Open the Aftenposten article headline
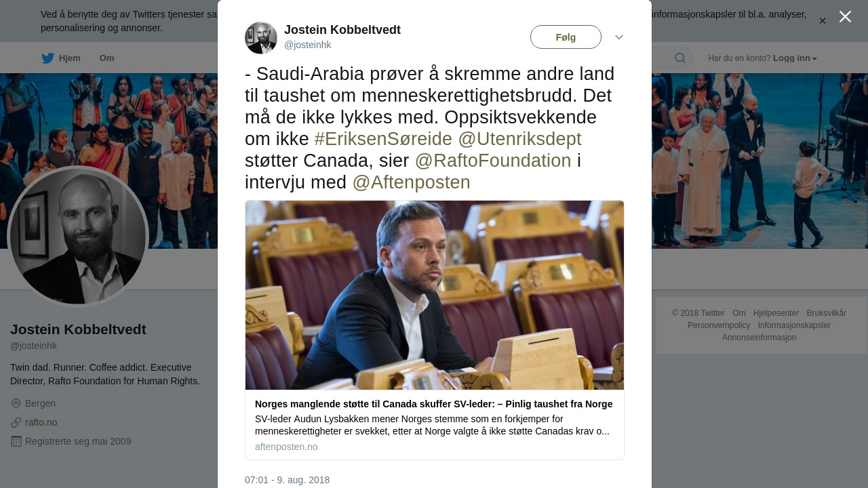 coord(434,404)
